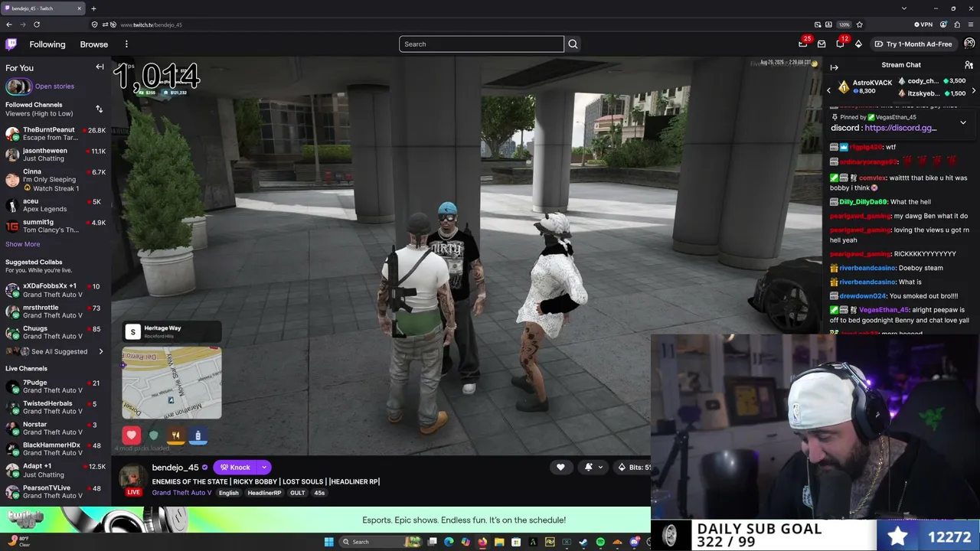980x551 pixels.
Task: Click streamer avatar with LIVE badge
Action: click(x=132, y=479)
